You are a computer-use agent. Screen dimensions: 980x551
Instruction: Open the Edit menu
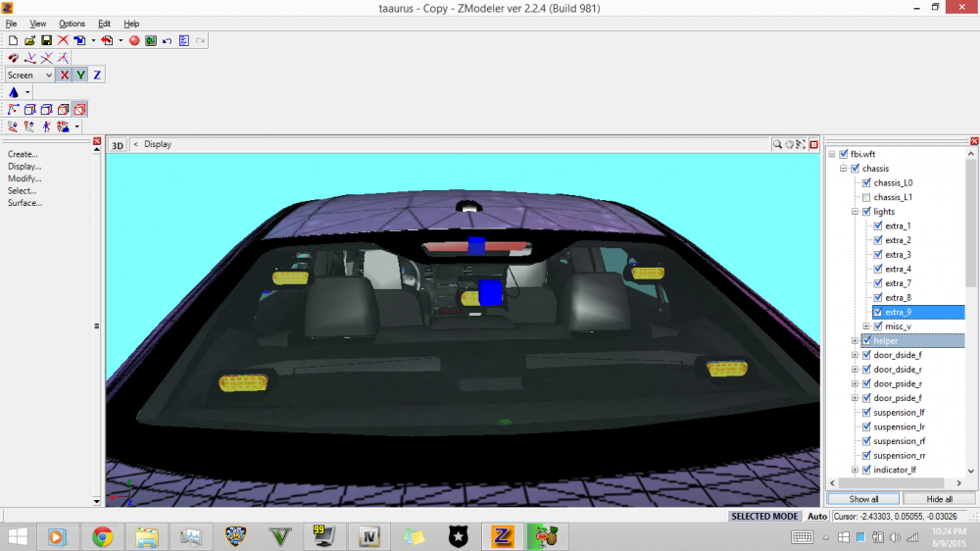point(105,24)
